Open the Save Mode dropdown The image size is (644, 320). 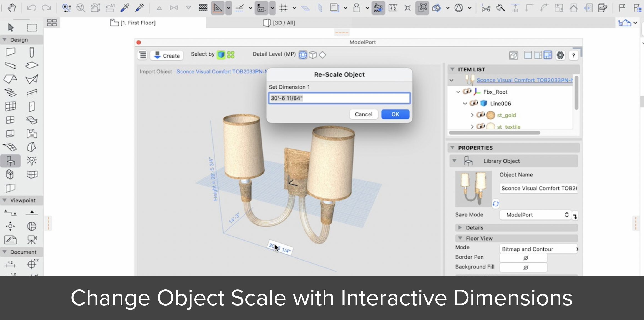(535, 215)
